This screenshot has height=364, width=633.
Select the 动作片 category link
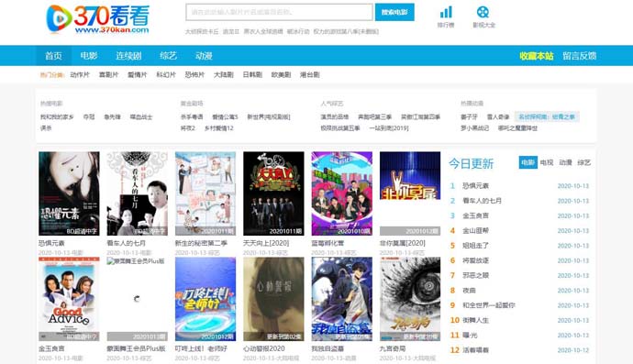80,74
